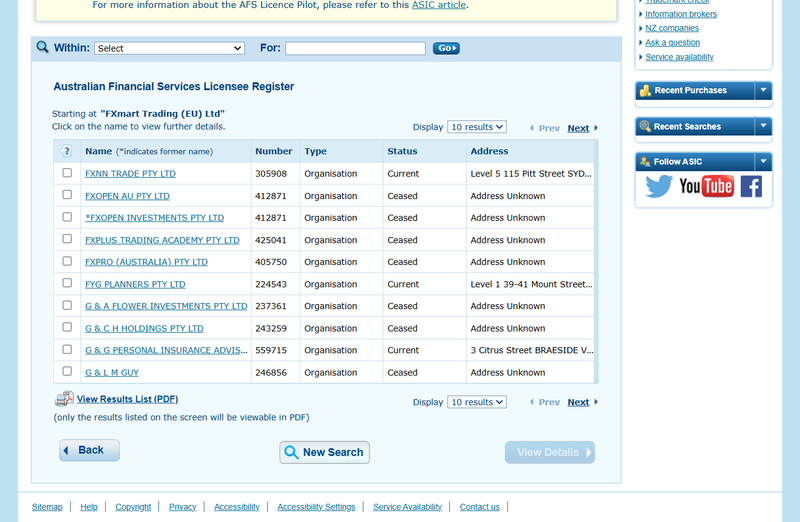Select checkbox for FYG PLANNERS PTY LTD
The height and width of the screenshot is (522, 800).
click(67, 283)
